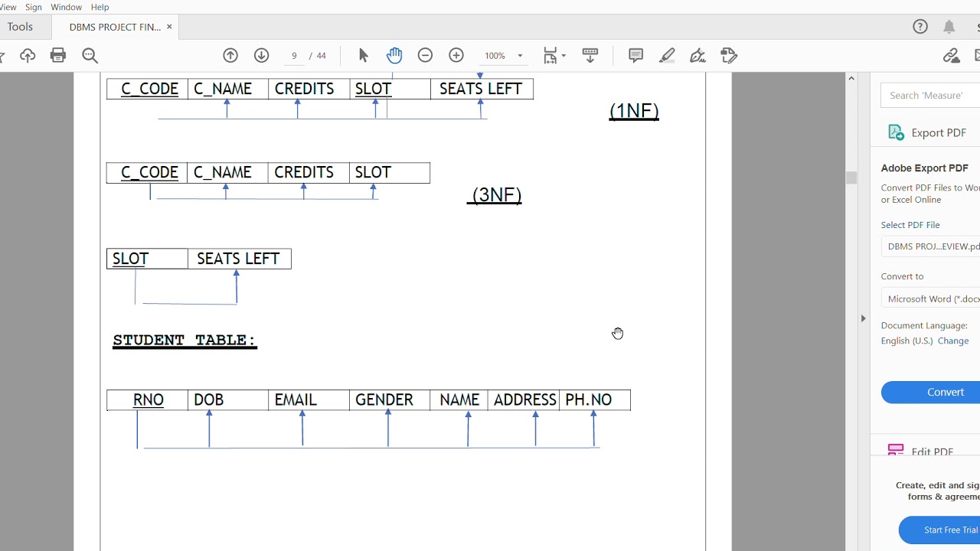Share a link to file
The height and width of the screenshot is (551, 980).
[x=952, y=55]
